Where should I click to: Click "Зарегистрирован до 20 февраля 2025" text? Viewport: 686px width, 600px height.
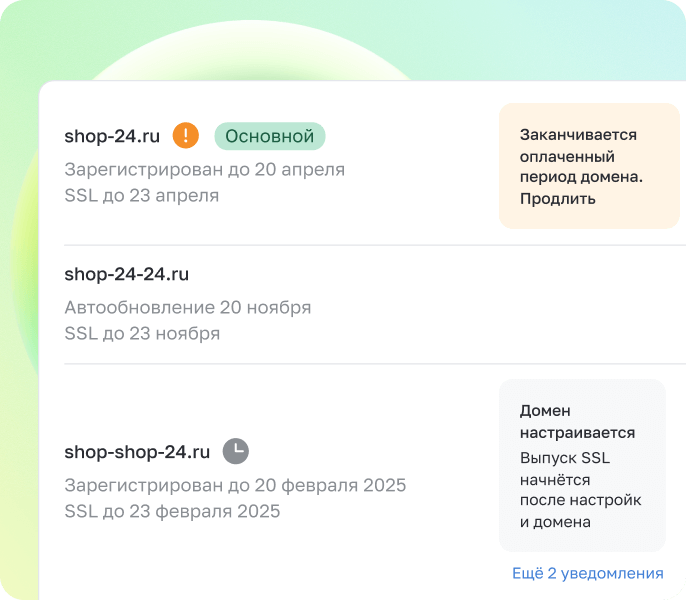[234, 486]
